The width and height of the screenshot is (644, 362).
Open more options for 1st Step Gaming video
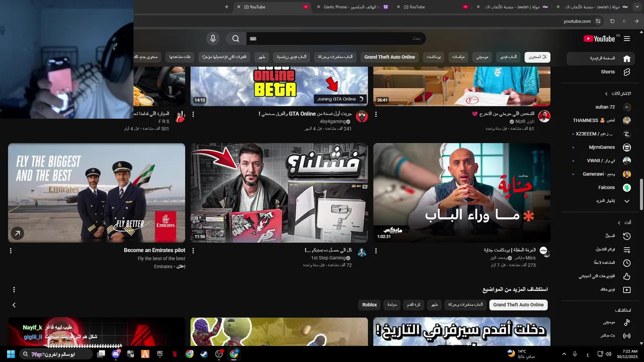tap(193, 250)
